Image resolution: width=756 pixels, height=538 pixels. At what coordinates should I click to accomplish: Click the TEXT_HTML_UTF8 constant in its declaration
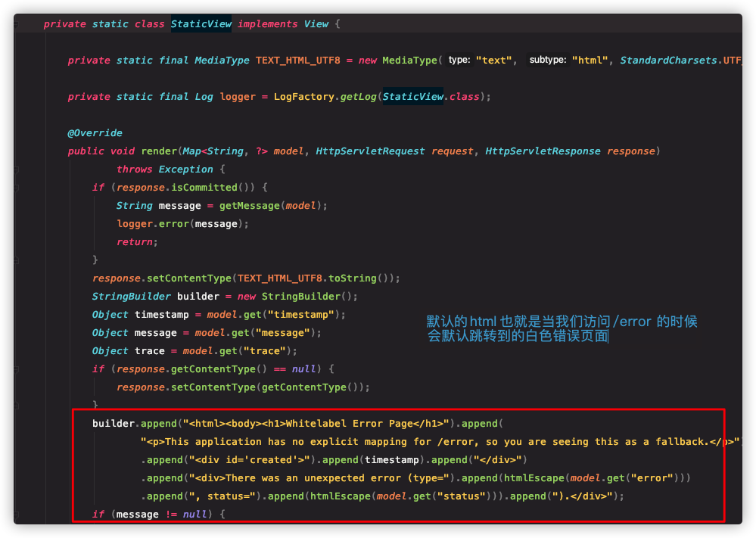(x=298, y=61)
